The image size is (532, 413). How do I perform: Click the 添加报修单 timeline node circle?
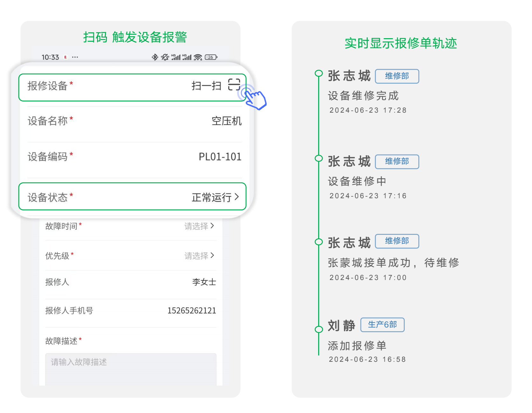[318, 329]
